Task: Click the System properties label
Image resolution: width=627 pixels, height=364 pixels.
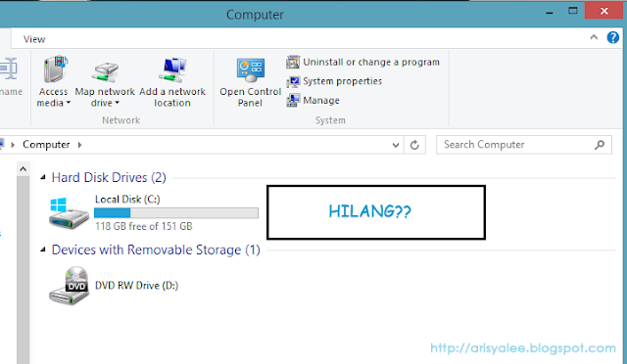Action: coord(342,81)
